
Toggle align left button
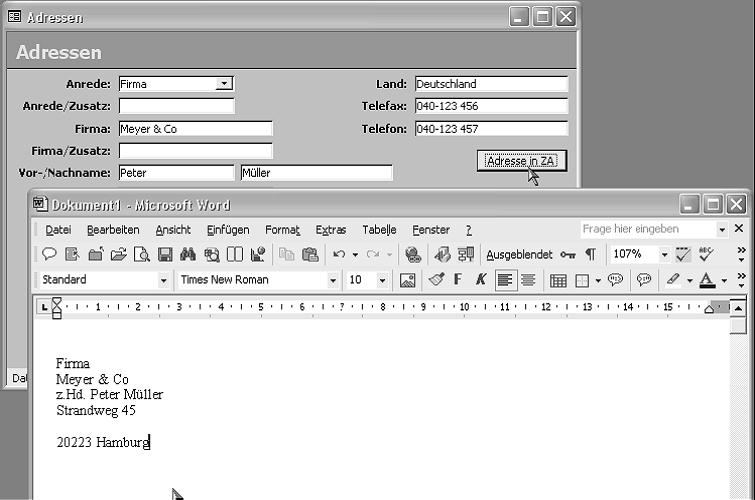pos(505,280)
